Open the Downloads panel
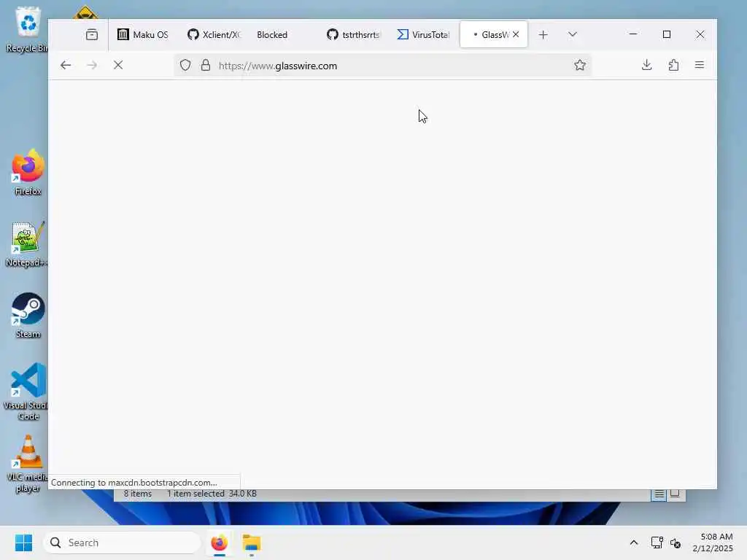Image resolution: width=747 pixels, height=560 pixels. [x=646, y=65]
